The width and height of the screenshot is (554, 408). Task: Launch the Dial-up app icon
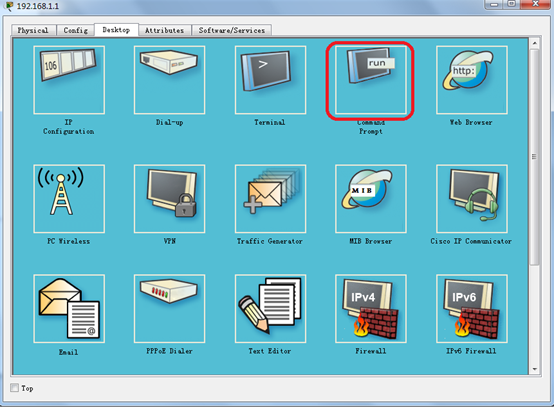170,80
